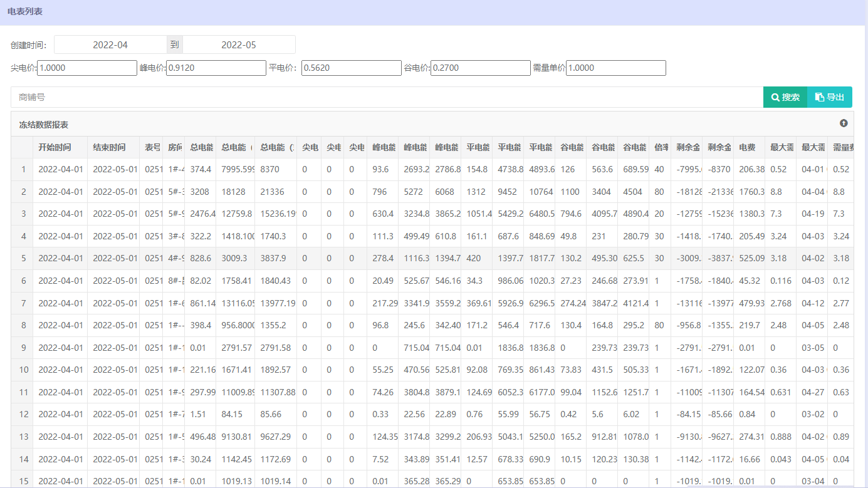Click the 倍率 column header

point(660,147)
